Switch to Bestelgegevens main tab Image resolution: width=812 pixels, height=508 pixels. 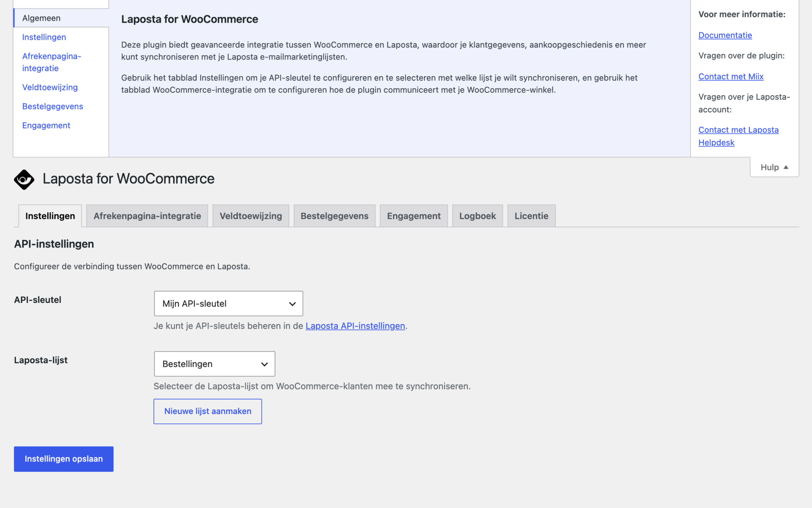[334, 216]
